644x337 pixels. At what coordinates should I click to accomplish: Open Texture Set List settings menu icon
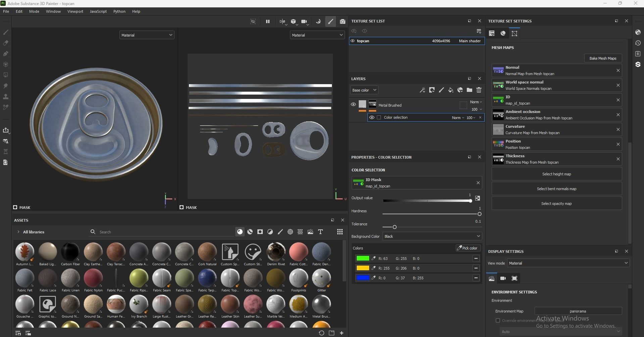click(479, 31)
